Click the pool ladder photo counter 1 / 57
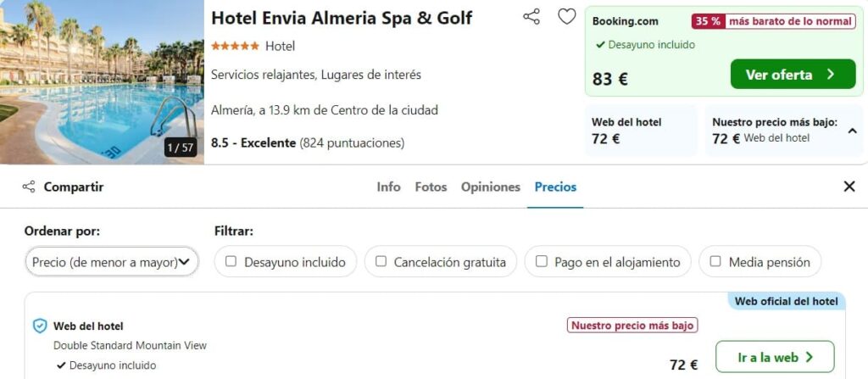This screenshot has height=379, width=868. pos(181,148)
